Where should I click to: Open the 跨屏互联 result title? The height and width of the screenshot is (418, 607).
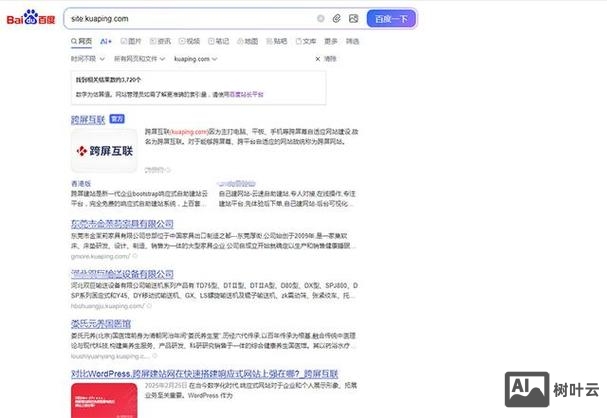click(88, 120)
